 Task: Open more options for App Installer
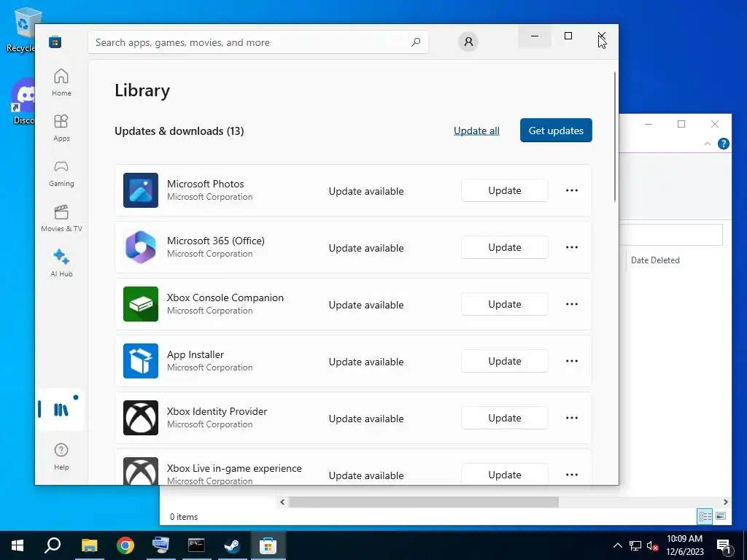[572, 361]
